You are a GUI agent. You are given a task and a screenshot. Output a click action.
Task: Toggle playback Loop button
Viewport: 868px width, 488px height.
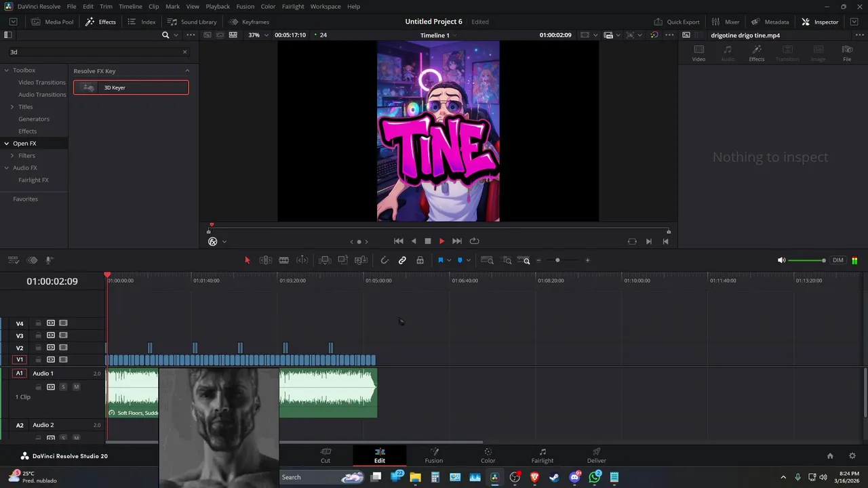click(475, 241)
